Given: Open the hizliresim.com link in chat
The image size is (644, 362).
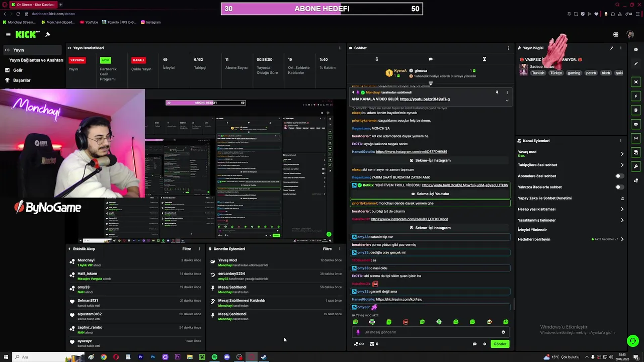Looking at the screenshot, I should [399, 300].
